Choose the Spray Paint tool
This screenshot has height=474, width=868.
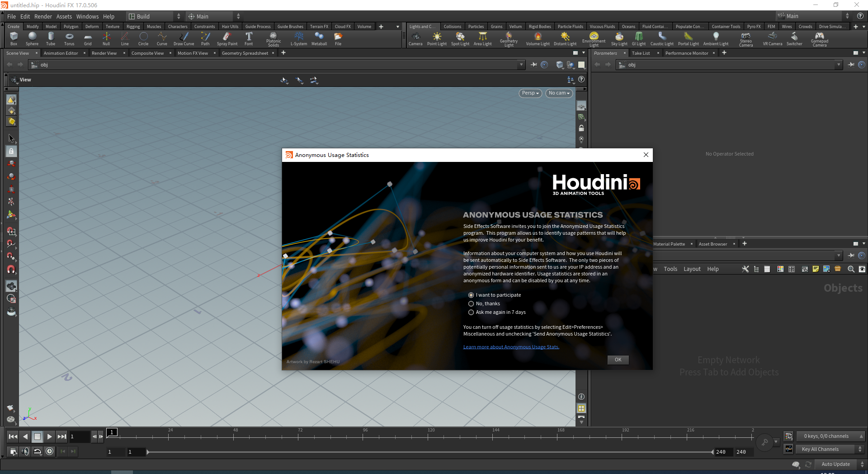point(227,39)
